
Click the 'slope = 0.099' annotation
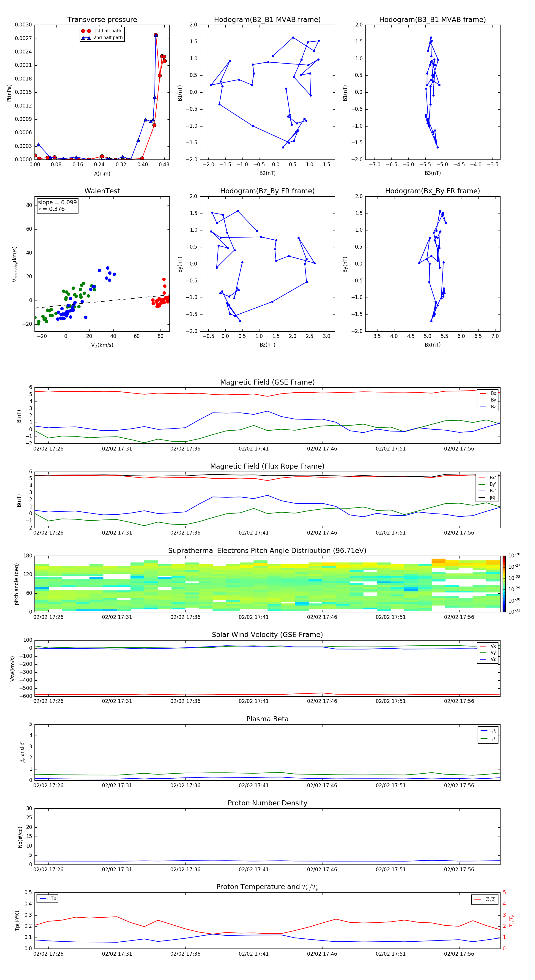tap(57, 203)
